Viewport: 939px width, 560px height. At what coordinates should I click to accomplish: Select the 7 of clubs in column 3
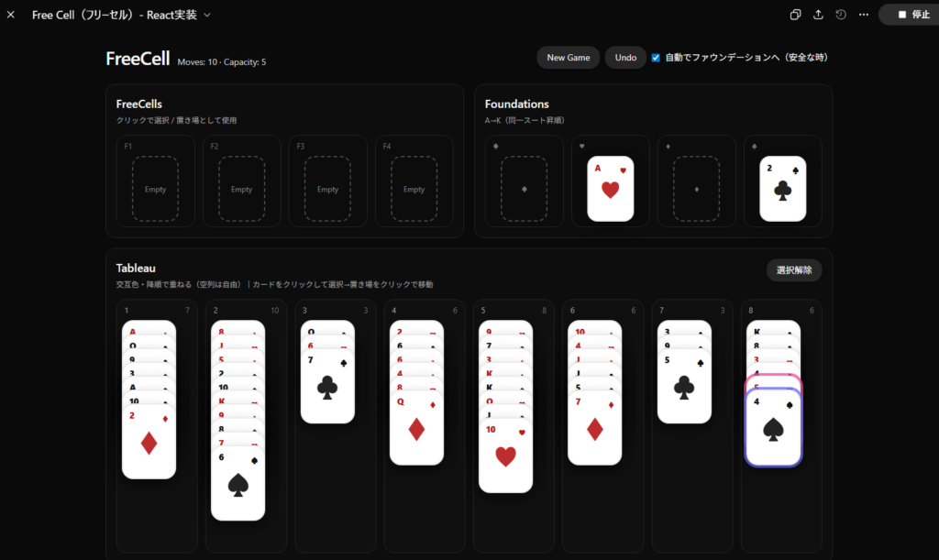tap(327, 387)
